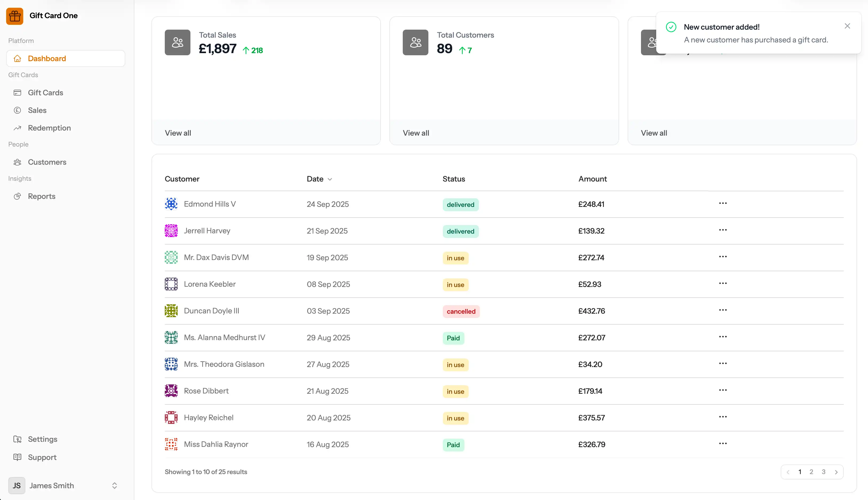868x500 pixels.
Task: Open Settings from sidebar
Action: click(42, 439)
